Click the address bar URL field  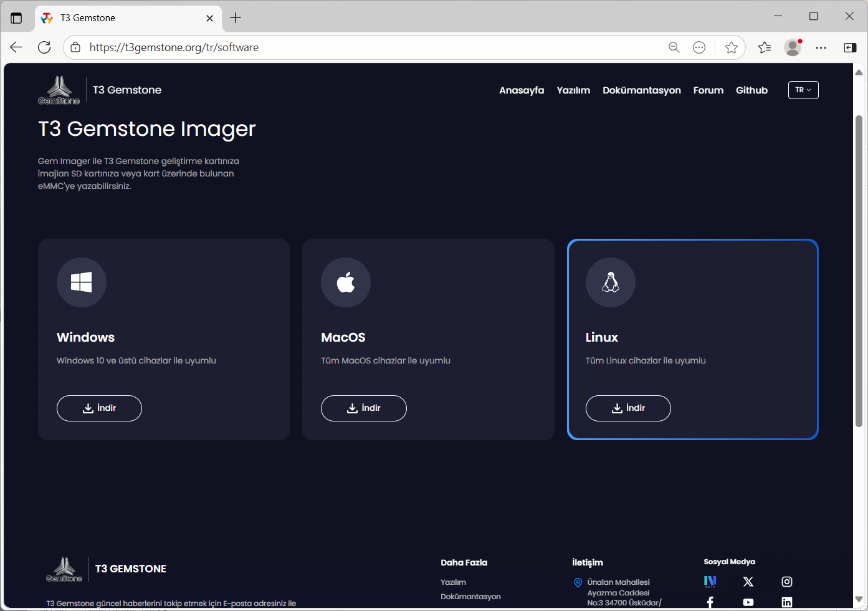(374, 47)
